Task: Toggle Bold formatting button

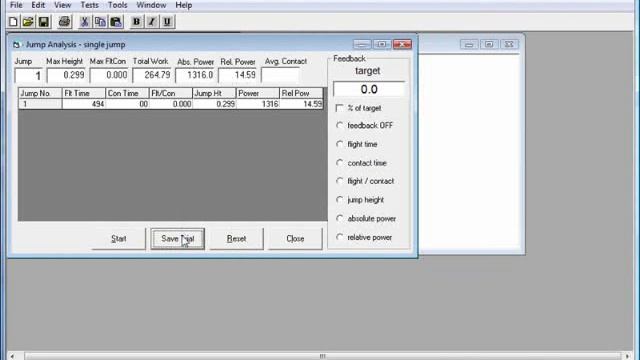Action: 136,22
